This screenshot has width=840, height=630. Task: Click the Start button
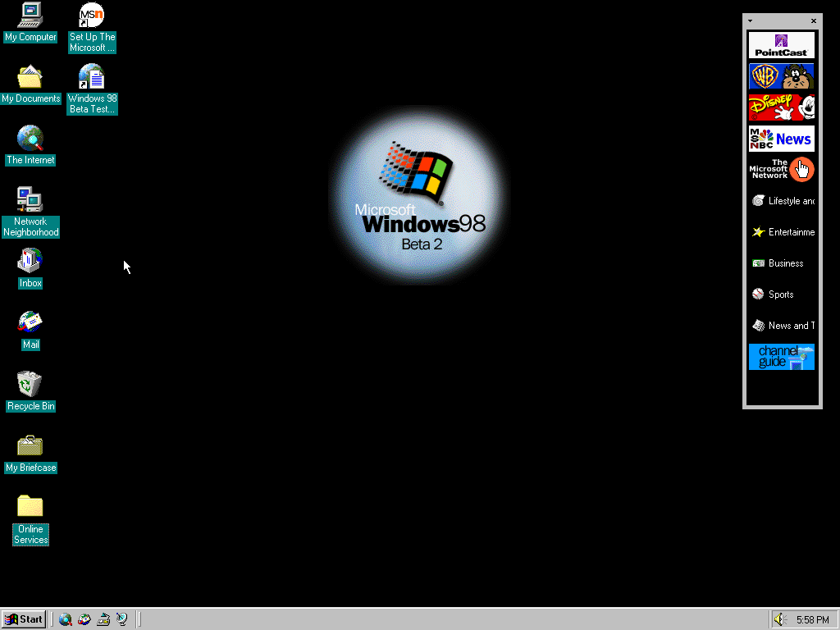click(24, 620)
